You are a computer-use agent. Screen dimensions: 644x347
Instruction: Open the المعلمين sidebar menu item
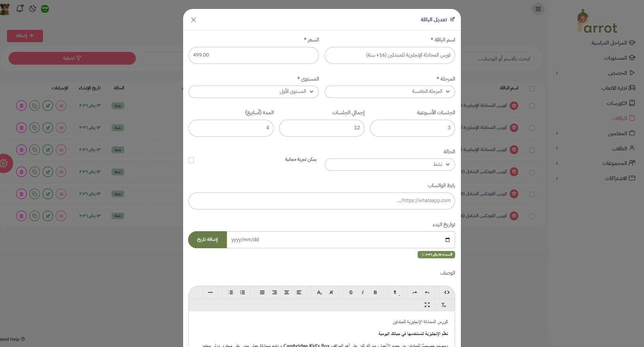coord(617,133)
